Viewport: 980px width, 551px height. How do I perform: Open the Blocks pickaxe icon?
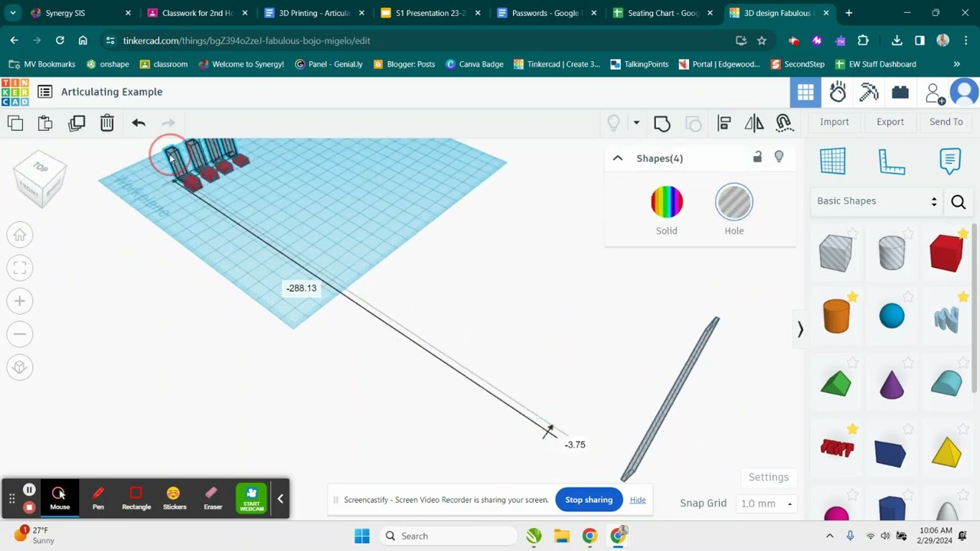coord(869,93)
